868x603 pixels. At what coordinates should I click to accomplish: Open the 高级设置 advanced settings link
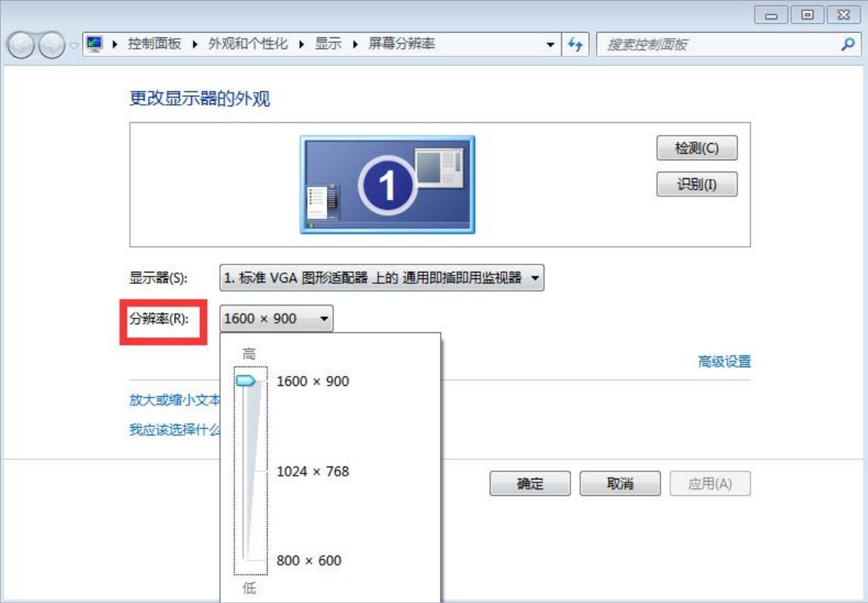pos(724,362)
